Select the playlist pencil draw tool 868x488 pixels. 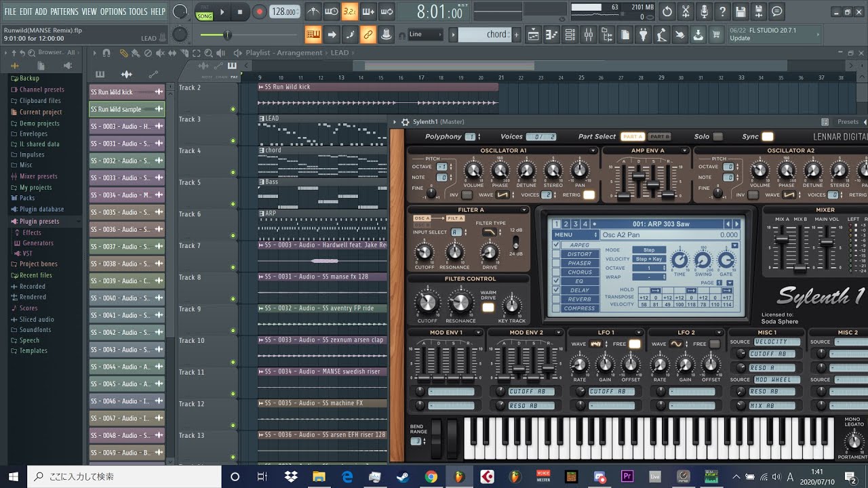(x=123, y=53)
